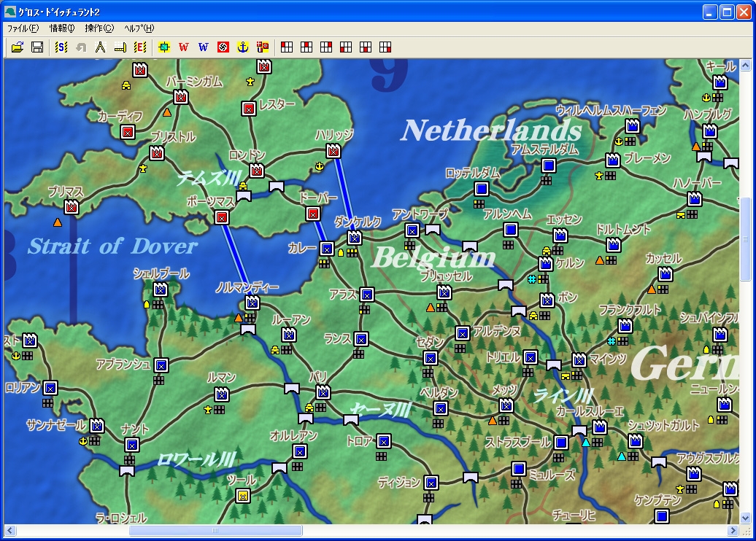Select grid icon with bottom-right red cell
Screen dimensions: 756x541
pyautogui.click(x=385, y=47)
